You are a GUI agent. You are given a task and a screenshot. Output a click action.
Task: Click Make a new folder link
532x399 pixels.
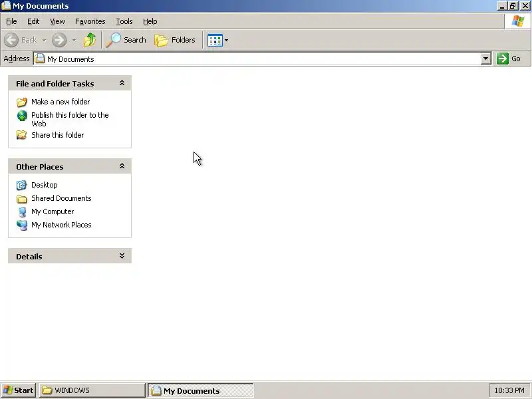(61, 102)
